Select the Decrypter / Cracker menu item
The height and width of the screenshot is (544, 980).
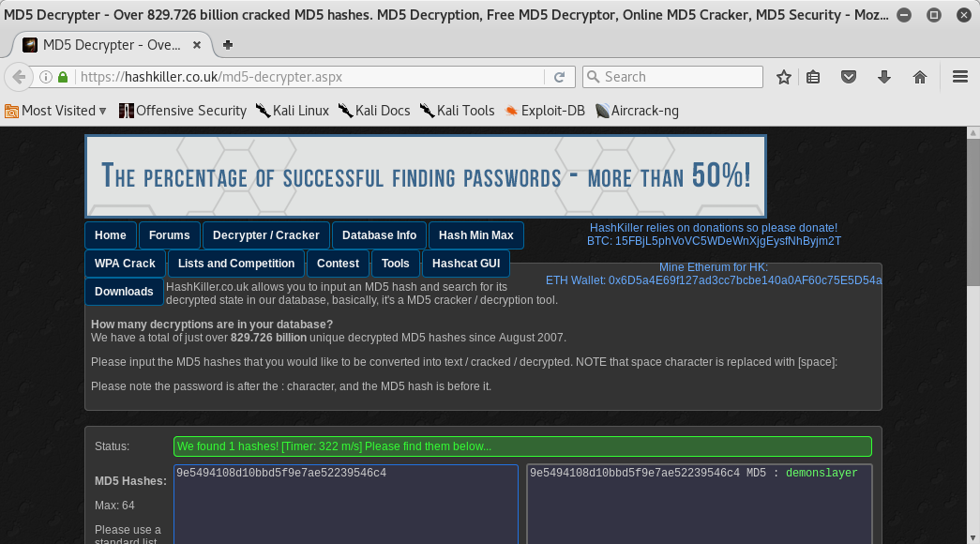[x=266, y=235]
